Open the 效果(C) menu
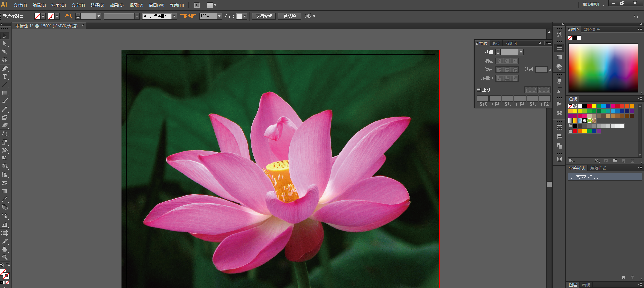644x288 pixels. tap(117, 5)
